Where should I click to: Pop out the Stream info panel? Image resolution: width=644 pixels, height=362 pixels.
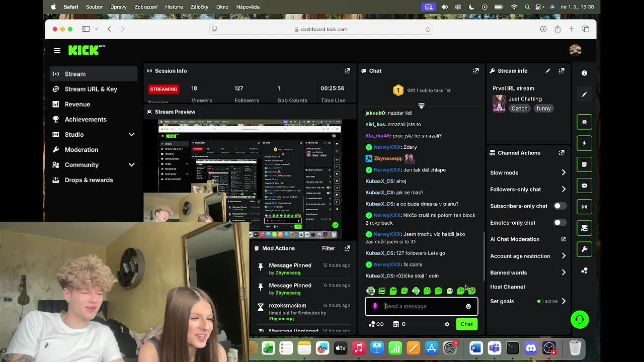pyautogui.click(x=561, y=71)
